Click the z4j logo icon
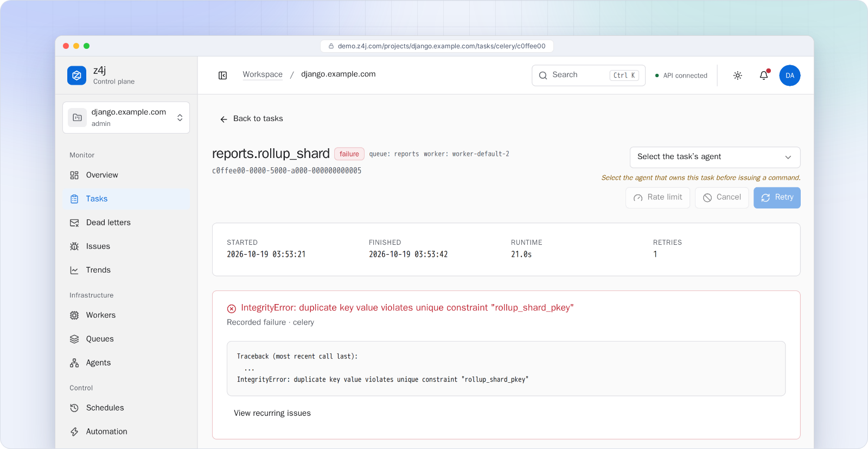868x449 pixels. (x=76, y=75)
